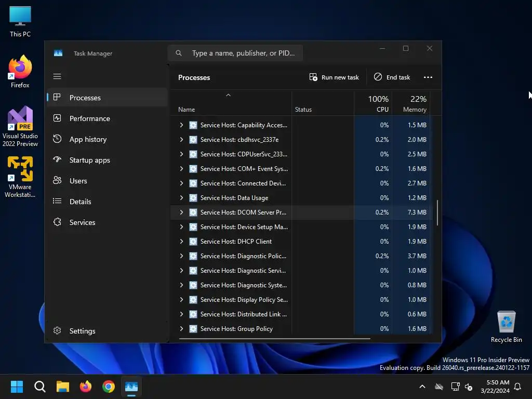Select the VMware Workstation desktop shortcut
Image resolution: width=532 pixels, height=399 pixels.
click(20, 177)
